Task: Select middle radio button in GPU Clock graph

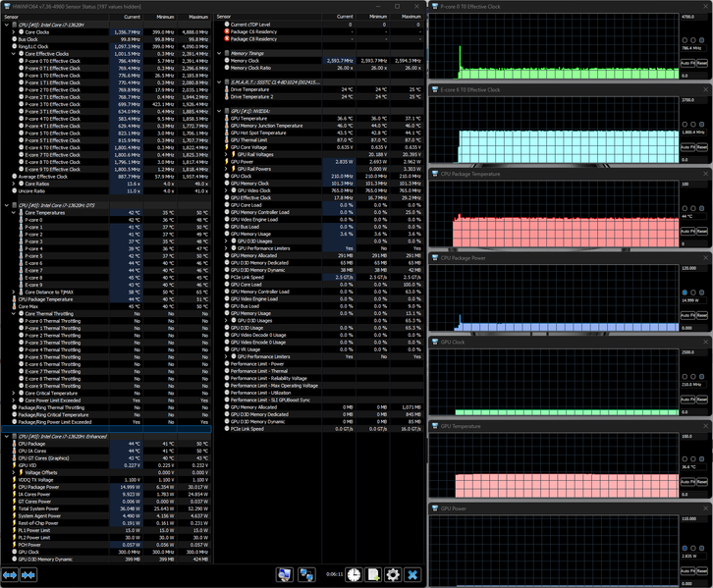Action: 693,376
